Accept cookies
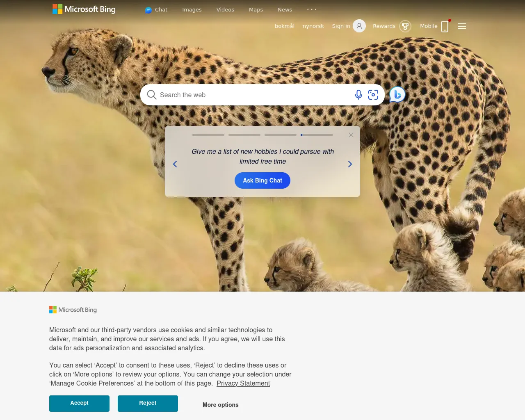Viewport: 525px width, 420px height. tap(79, 403)
